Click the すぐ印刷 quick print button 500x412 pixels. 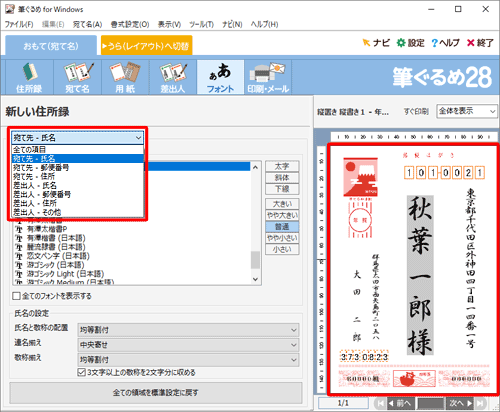click(416, 112)
